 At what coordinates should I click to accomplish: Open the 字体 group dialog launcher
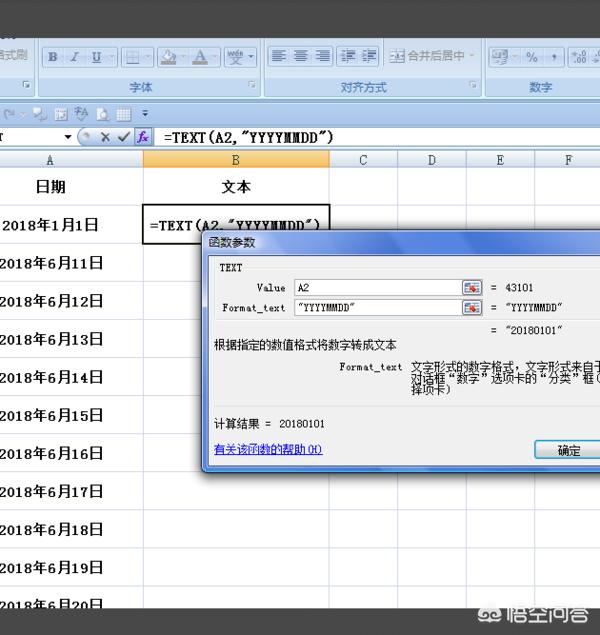(251, 86)
